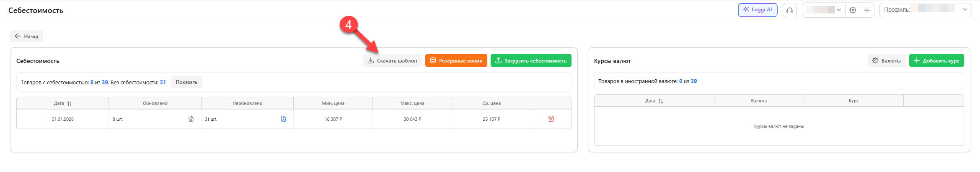Click the plus icon in the header
Viewport: 980px width, 172px height.
867,10
